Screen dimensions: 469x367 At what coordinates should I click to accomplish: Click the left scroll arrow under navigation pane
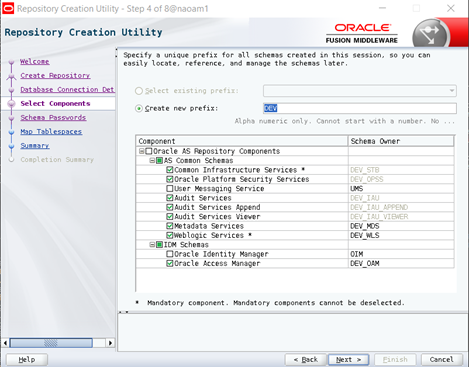point(5,343)
